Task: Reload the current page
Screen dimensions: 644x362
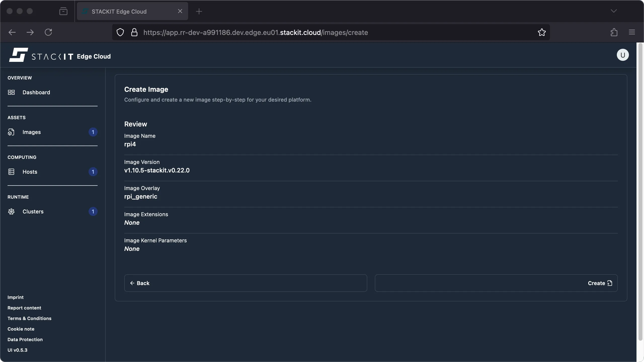Action: [49, 32]
